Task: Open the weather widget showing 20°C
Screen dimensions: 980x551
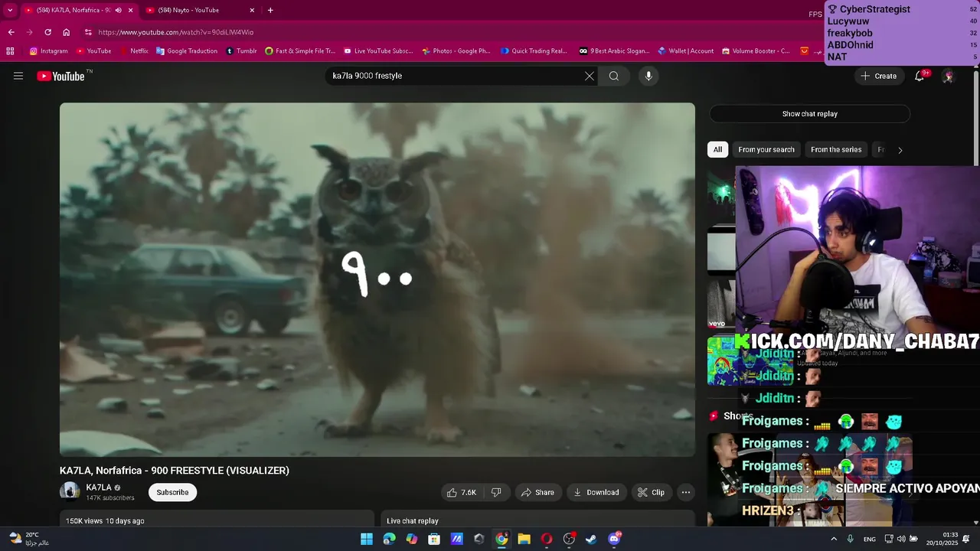Action: pos(28,539)
